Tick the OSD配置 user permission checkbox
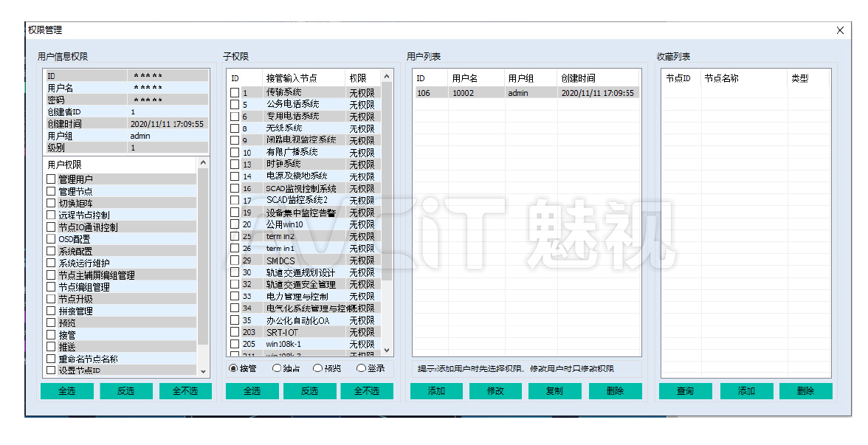Screen dimensions: 868x445 (51, 239)
